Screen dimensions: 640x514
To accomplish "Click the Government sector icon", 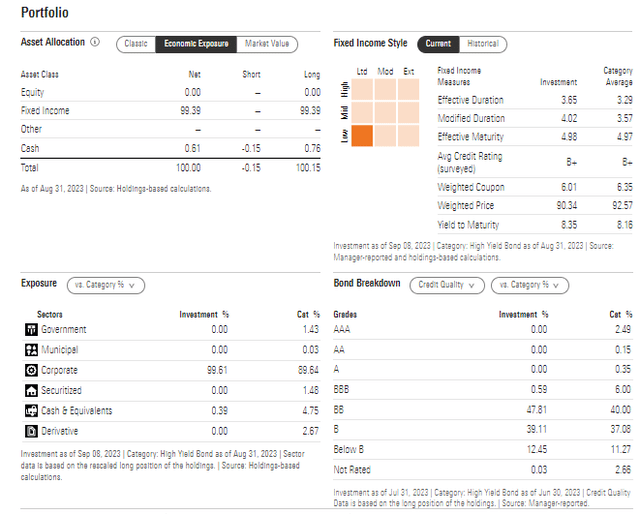I will (x=29, y=330).
